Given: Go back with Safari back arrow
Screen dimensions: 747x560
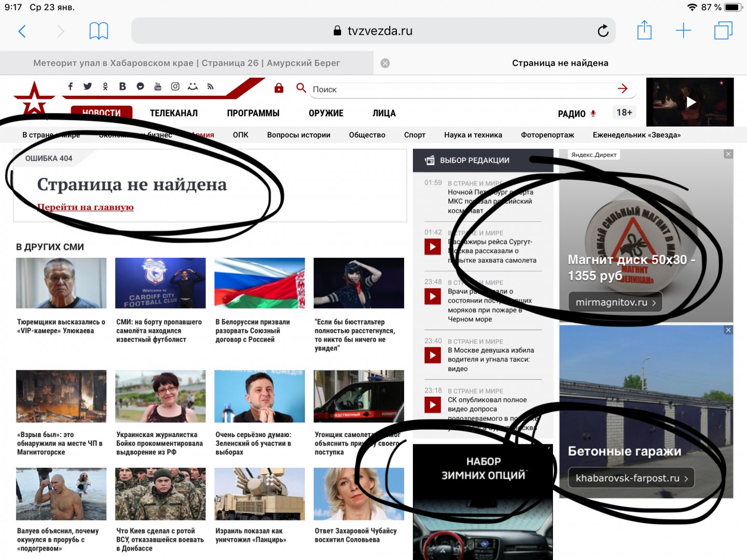Looking at the screenshot, I should pyautogui.click(x=22, y=31).
